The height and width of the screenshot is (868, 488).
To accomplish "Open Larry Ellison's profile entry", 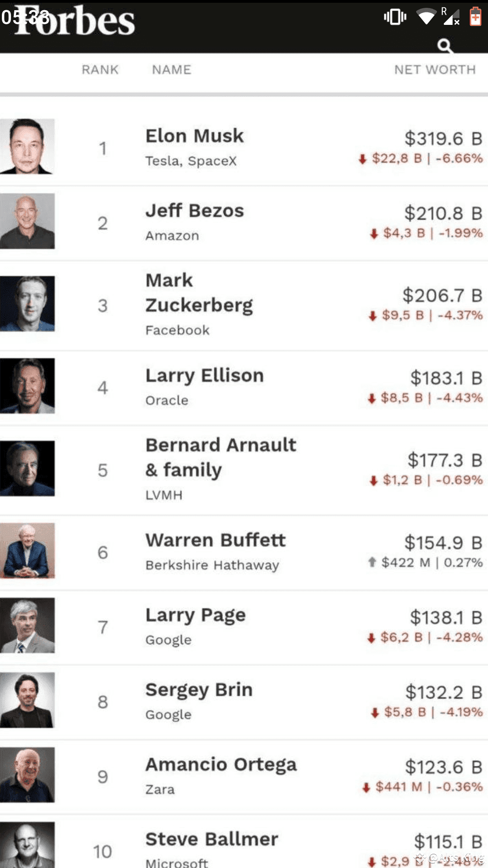I will click(x=204, y=375).
